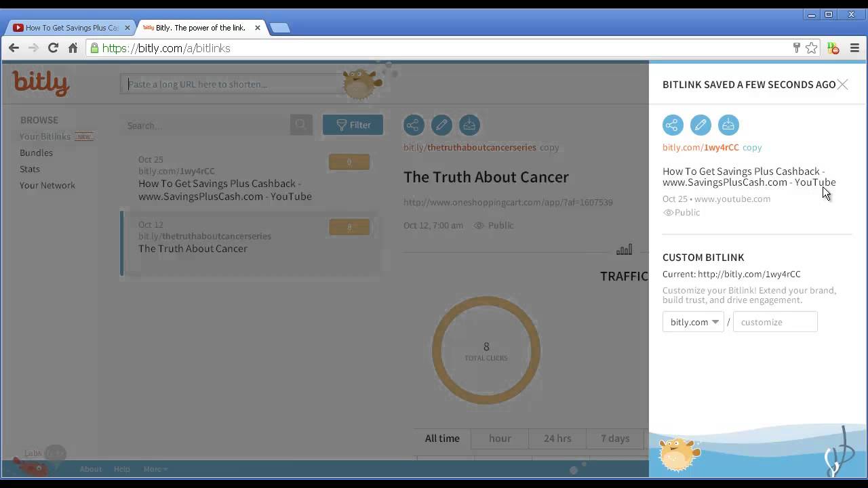Click the search magnifier button next to the Search field
Screen dimensions: 868x488
coord(301,125)
